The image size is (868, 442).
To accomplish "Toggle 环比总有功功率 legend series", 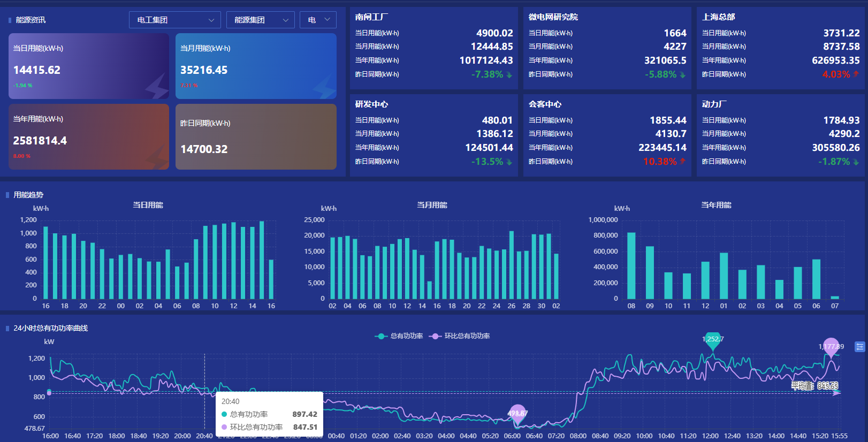I will point(460,336).
